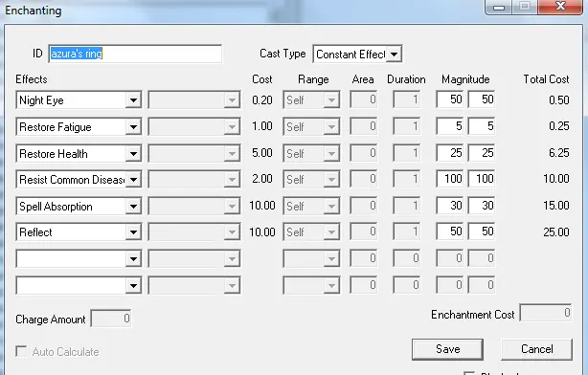Click Reflect maximum magnitude field
The width and height of the screenshot is (588, 375).
(x=482, y=232)
